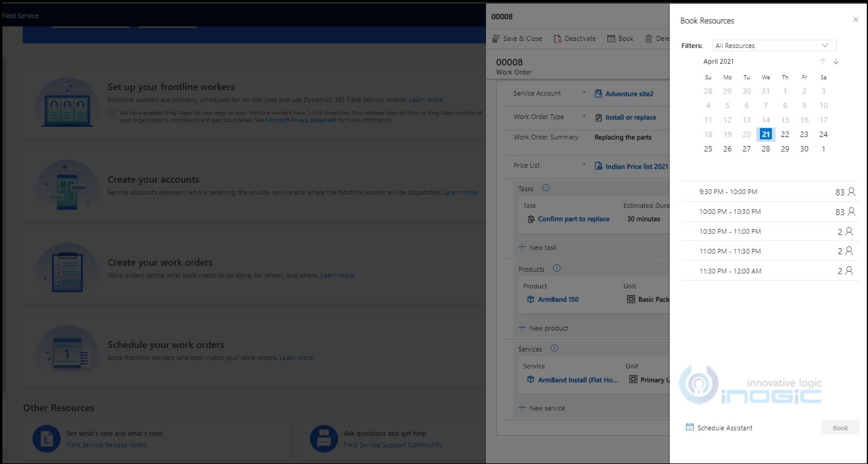Open the Install or replace work order type

pyautogui.click(x=630, y=117)
